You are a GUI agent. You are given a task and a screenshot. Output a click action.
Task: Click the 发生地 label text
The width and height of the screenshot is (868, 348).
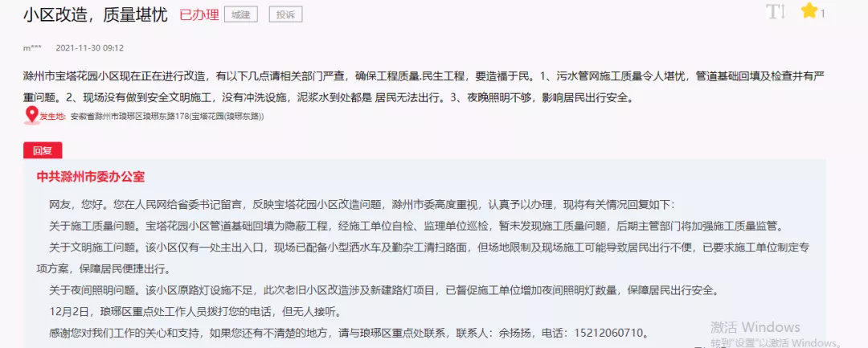tap(53, 117)
